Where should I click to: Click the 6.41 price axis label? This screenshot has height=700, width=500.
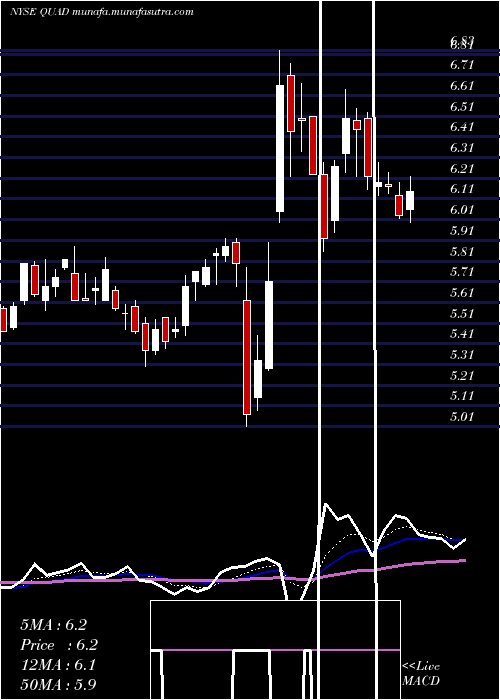click(x=462, y=127)
